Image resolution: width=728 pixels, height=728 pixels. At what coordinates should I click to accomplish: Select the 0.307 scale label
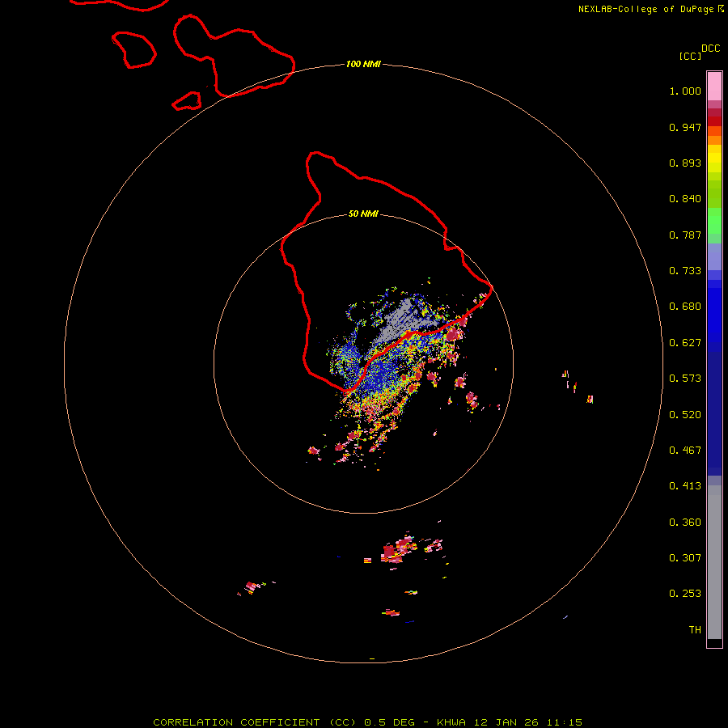pyautogui.click(x=685, y=558)
